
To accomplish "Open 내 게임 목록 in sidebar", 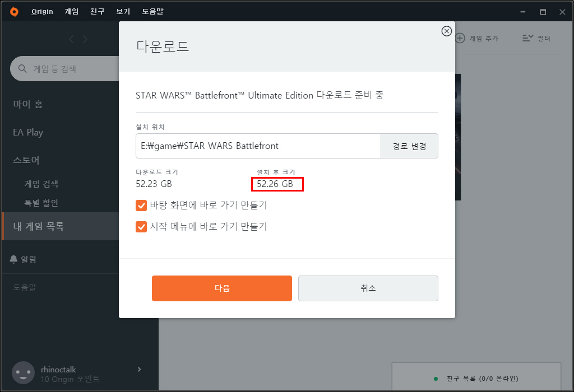I will [61, 226].
